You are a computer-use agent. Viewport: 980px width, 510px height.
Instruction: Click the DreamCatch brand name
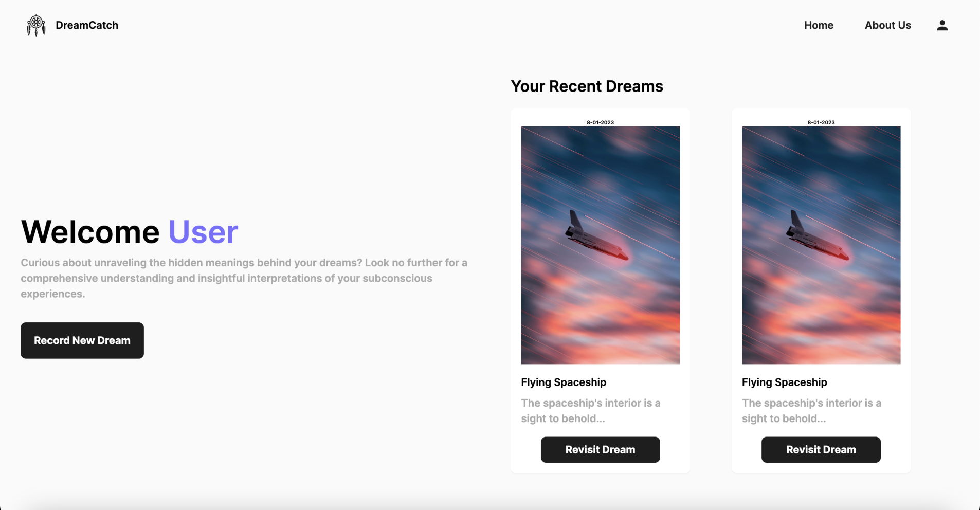tap(87, 25)
